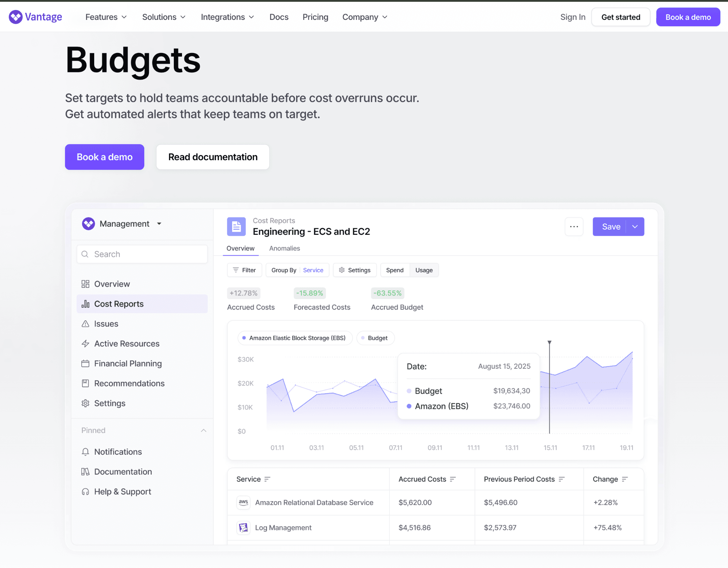The image size is (728, 568).
Task: Click the Cost Reports document icon
Action: coord(236,227)
